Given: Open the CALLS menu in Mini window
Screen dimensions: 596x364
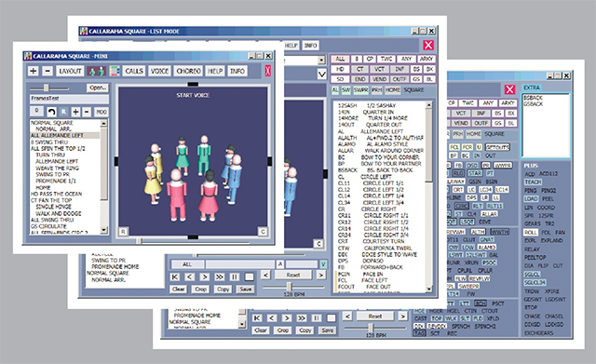Looking at the screenshot, I should click(134, 71).
